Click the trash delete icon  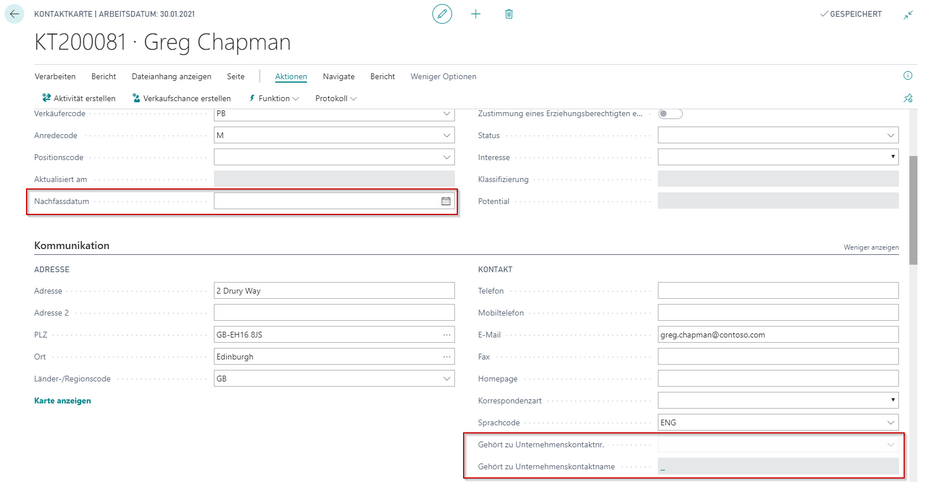point(509,14)
